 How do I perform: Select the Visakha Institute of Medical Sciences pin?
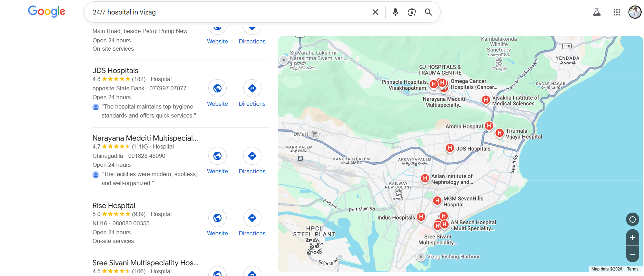click(x=486, y=100)
